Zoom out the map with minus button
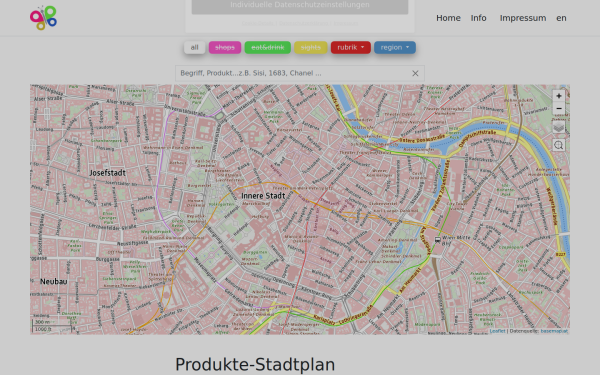600x375 pixels. (x=559, y=108)
